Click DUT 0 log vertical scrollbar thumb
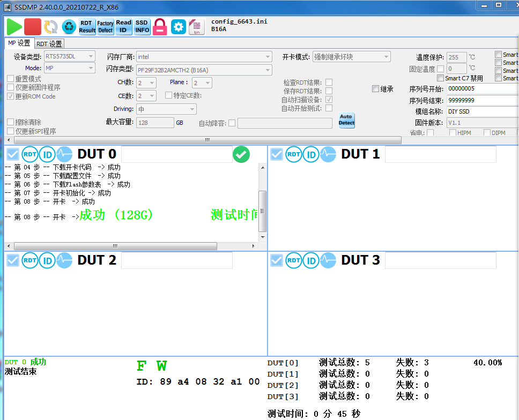The image size is (519, 420). point(262,211)
